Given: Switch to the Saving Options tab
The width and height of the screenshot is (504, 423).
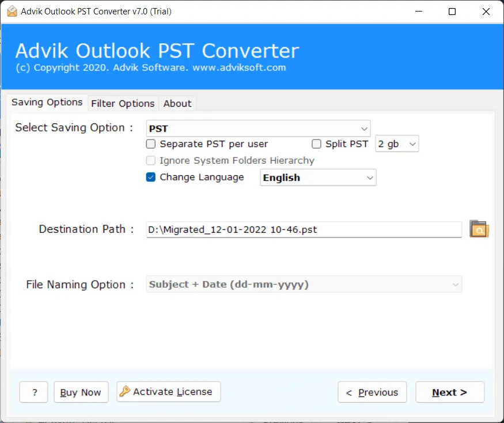Looking at the screenshot, I should tap(47, 102).
